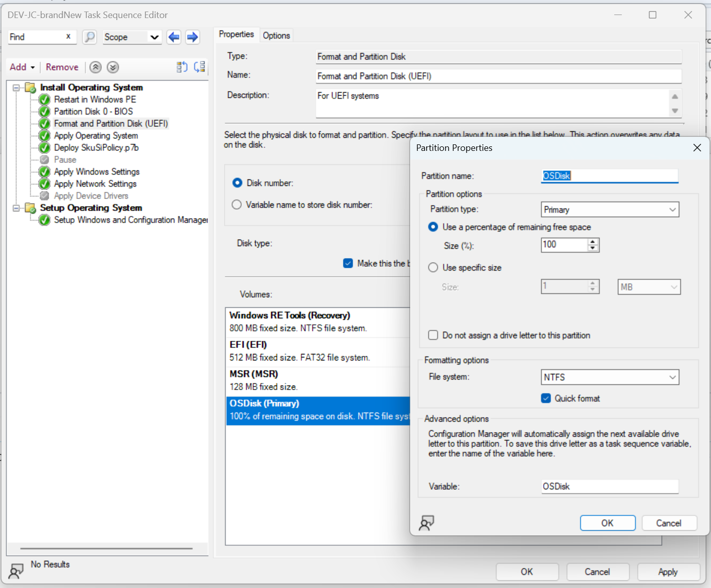Select the Apply Windows Settings step
Viewport: 711px width, 588px height.
tap(97, 172)
